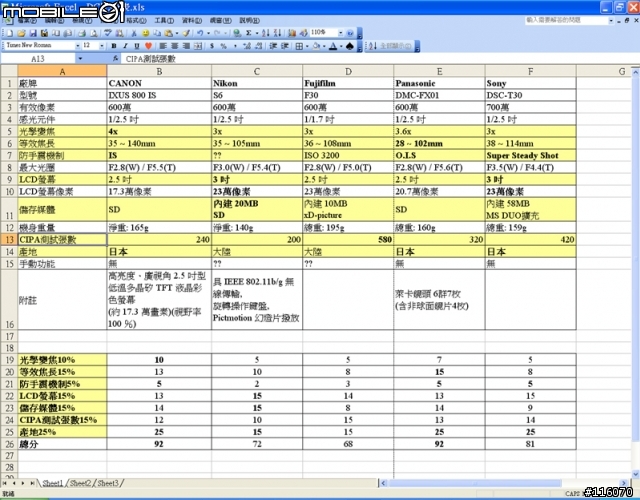Viewport: 640px width, 500px height.
Task: Decrease decimal places
Action: (x=258, y=46)
